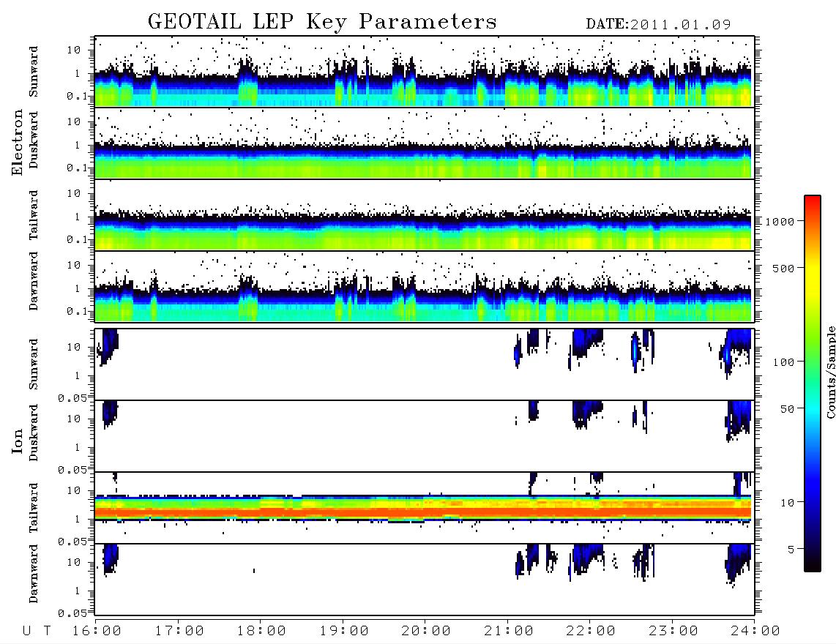Click the '0.05' energy tick of Ion Dawnward panel
This screenshot has width=836, height=644.
72,613
